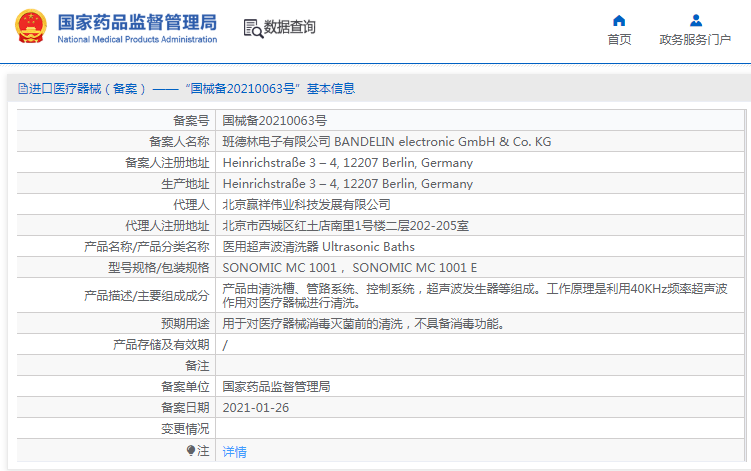
Task: Click the 备案单位 label
Action: (185, 387)
